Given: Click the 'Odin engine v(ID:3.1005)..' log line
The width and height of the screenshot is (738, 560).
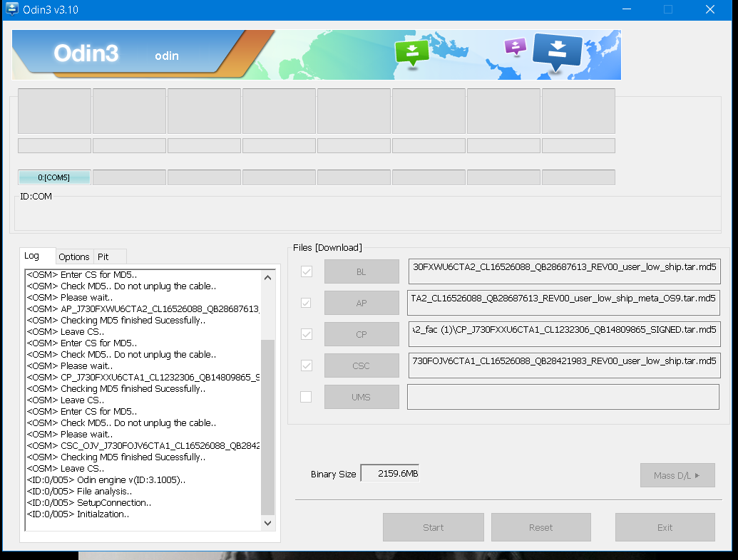Looking at the screenshot, I should 106,480.
